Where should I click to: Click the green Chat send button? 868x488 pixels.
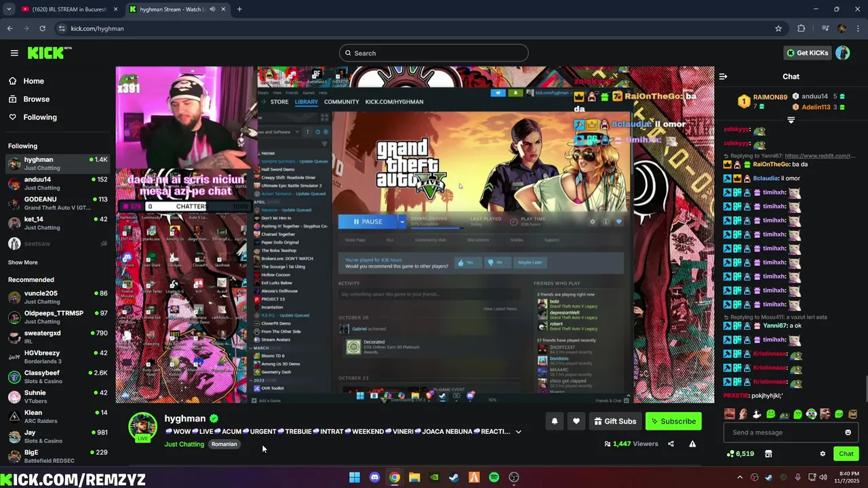846,453
